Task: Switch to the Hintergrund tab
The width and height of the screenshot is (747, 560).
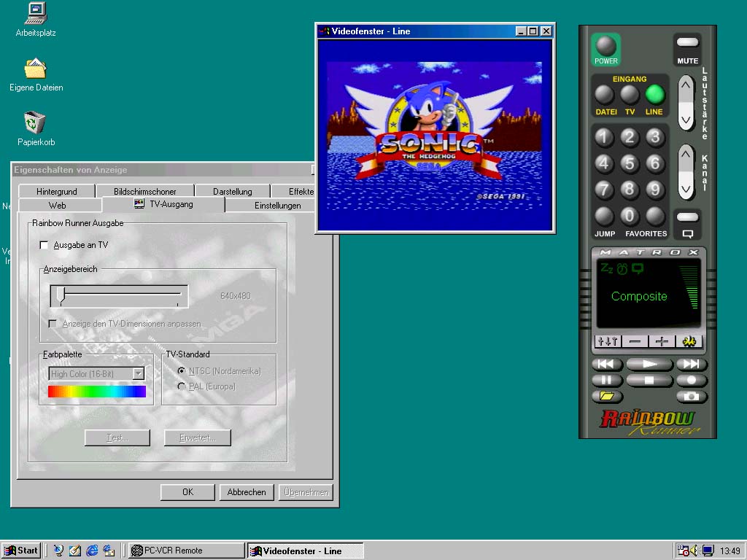Action: coord(57,191)
